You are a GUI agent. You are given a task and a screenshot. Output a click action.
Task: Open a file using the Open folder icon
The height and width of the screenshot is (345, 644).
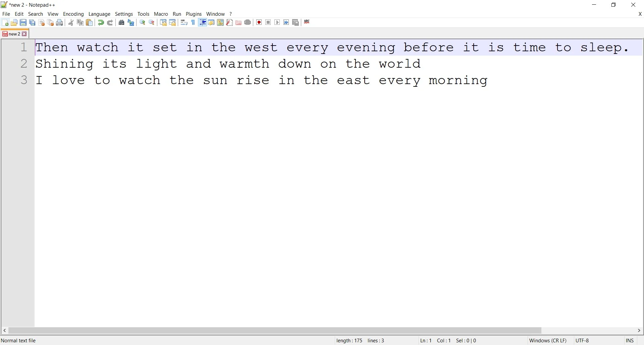tap(14, 22)
